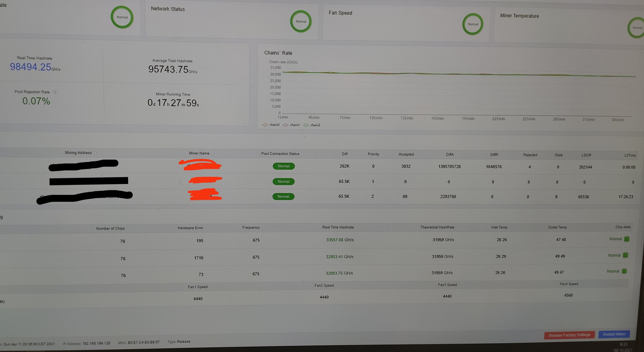
Task: Click the real time hashrate 33557.08 GH/s
Action: tap(340, 240)
